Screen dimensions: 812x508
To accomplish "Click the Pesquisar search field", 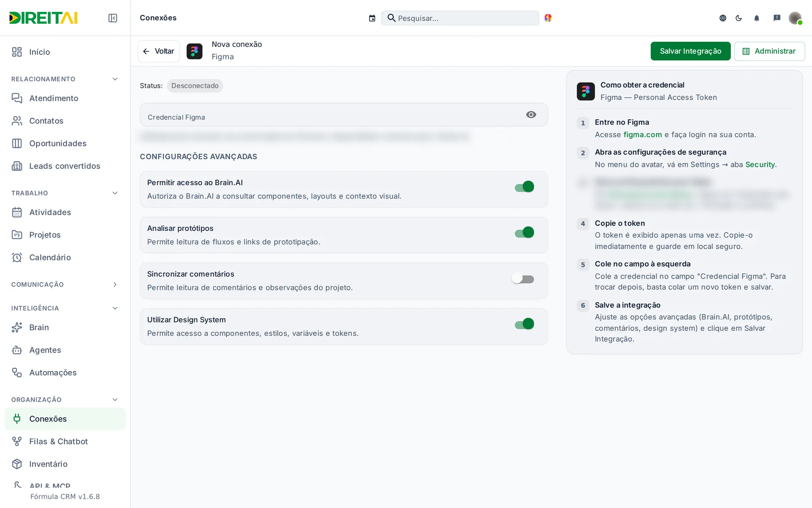I will [x=460, y=18].
